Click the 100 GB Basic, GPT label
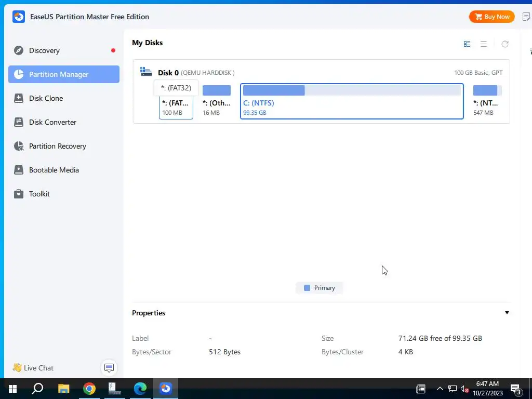This screenshot has height=399, width=532. [x=478, y=73]
